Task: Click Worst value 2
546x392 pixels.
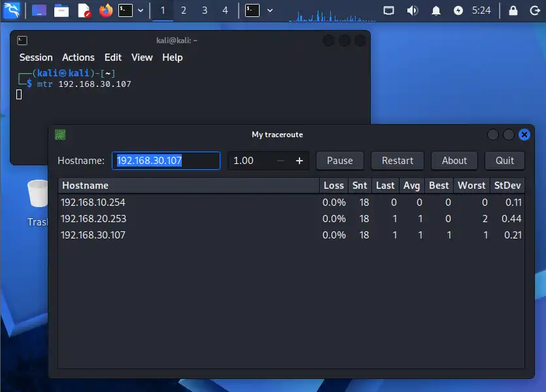Action: [x=485, y=219]
